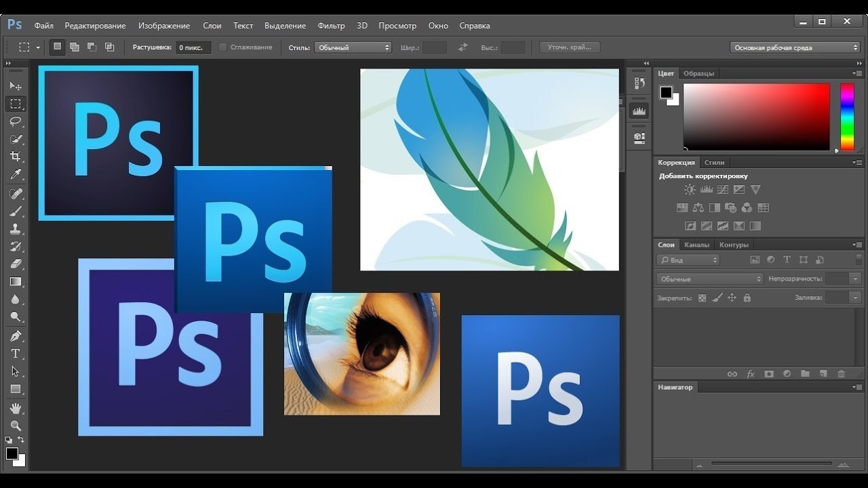Screen dimensions: 868x488
Task: Add a Channel Mixer adjustment
Action: click(747, 208)
